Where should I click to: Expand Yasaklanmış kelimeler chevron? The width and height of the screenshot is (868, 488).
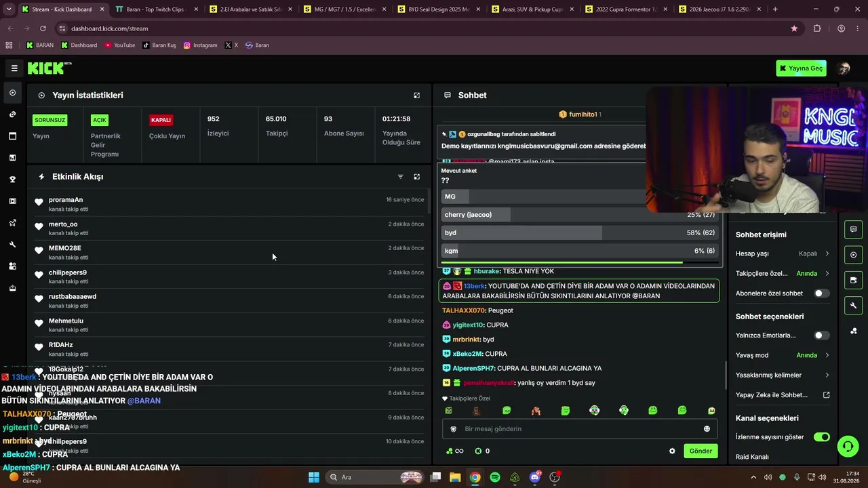827,375
